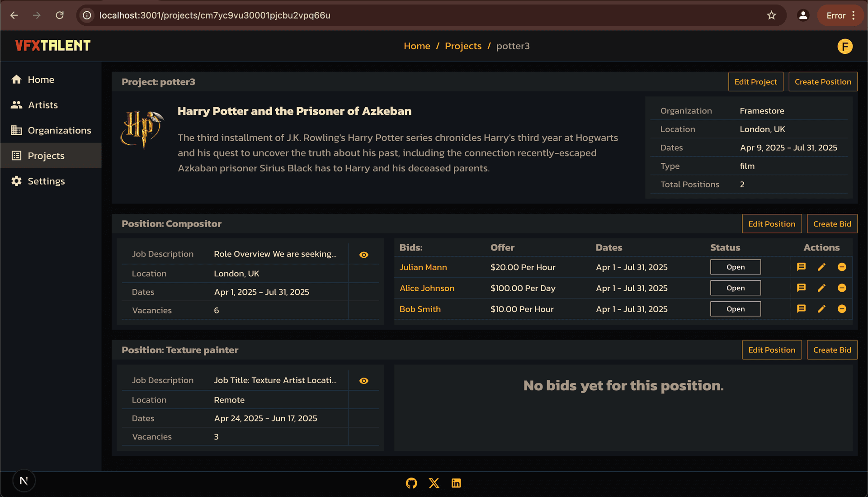The width and height of the screenshot is (868, 497).
Task: Open the LinkedIn footer link
Action: click(x=456, y=483)
